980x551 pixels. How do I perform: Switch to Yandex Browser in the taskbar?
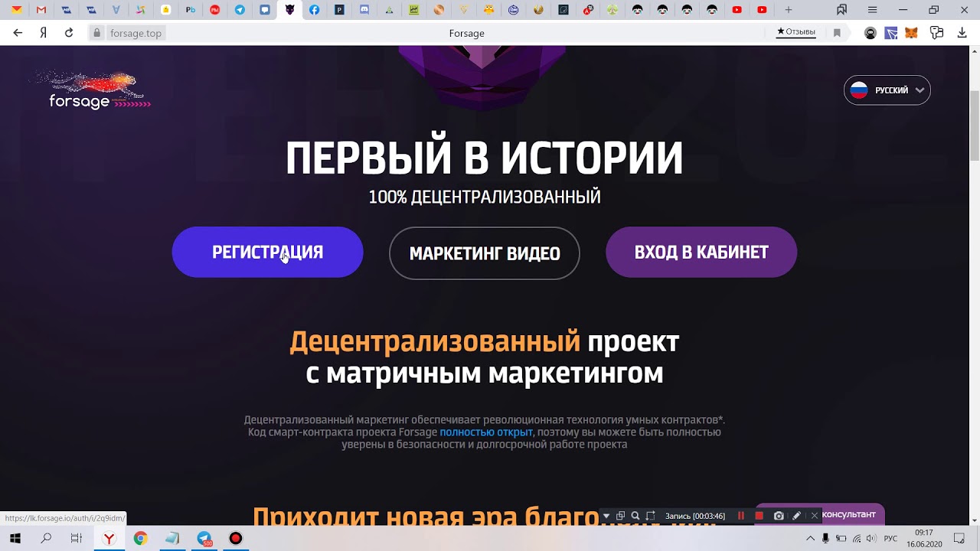[x=109, y=539]
